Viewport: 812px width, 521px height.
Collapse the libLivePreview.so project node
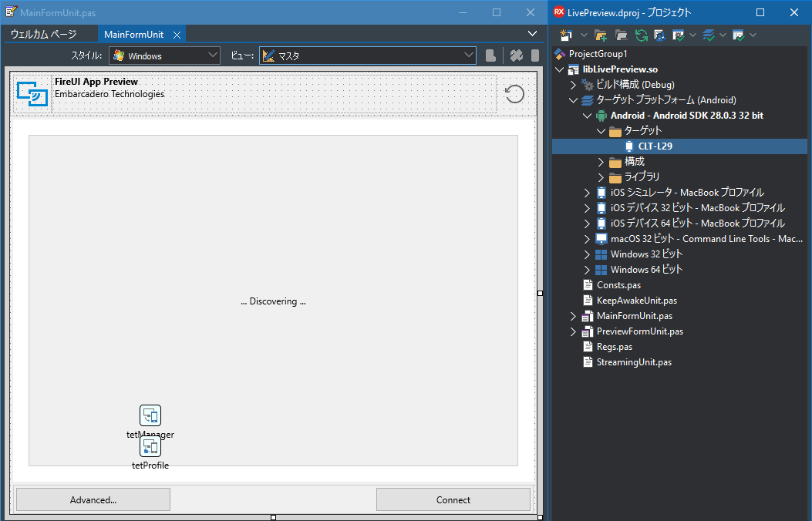[559, 69]
